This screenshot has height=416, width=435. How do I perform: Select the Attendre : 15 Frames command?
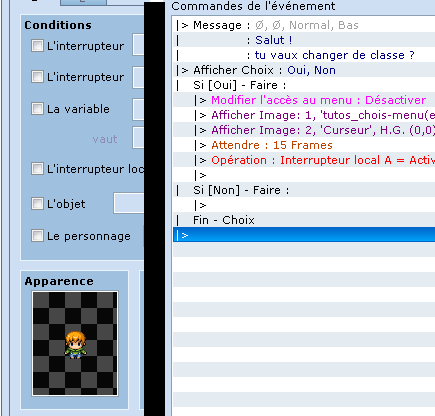tap(304, 145)
